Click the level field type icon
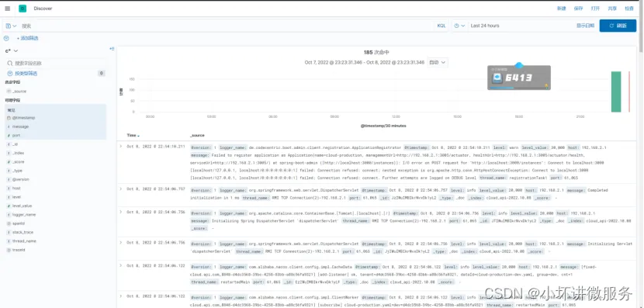This screenshot has width=644, height=308. (x=9, y=197)
